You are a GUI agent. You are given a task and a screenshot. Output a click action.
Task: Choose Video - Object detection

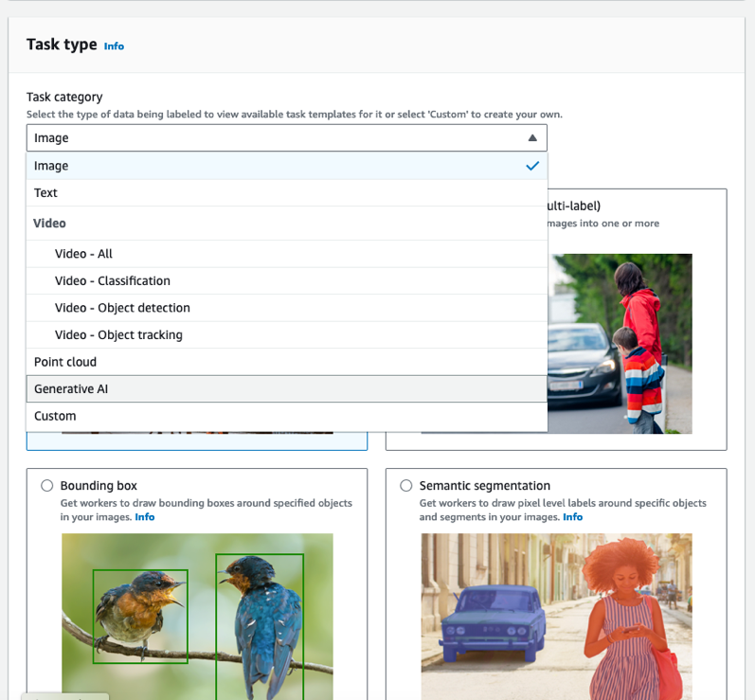[x=286, y=308]
